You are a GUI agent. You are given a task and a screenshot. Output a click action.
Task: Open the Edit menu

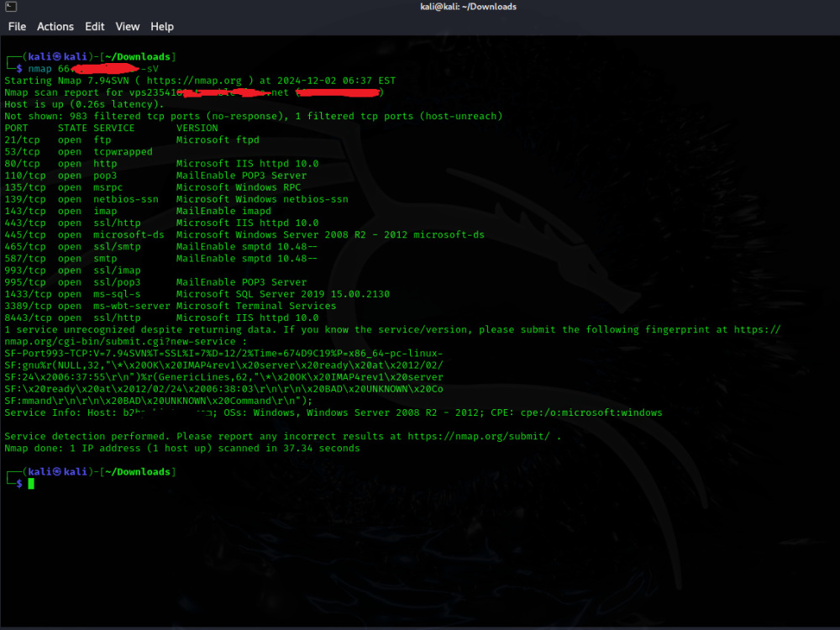point(94,26)
